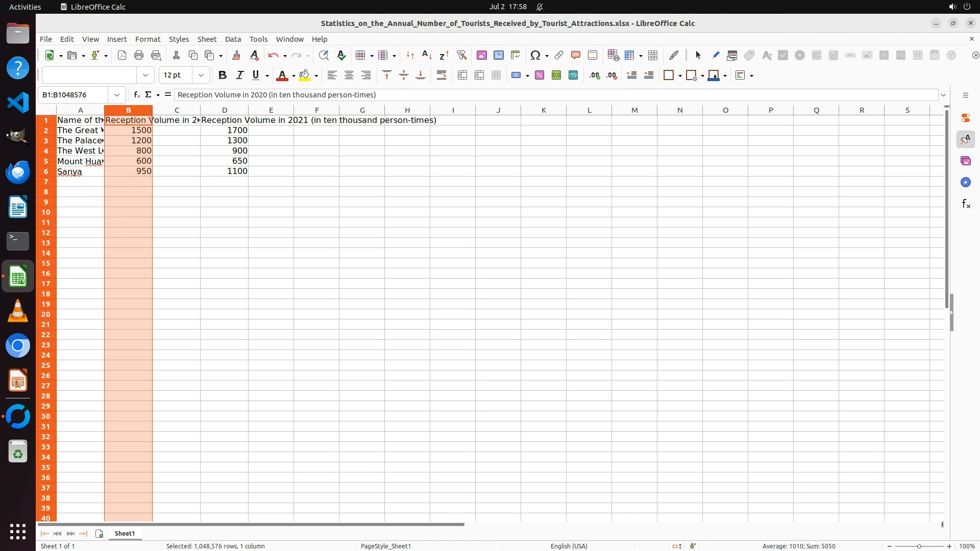The width and height of the screenshot is (980, 551).
Task: Open the Data menu
Action: [x=233, y=39]
